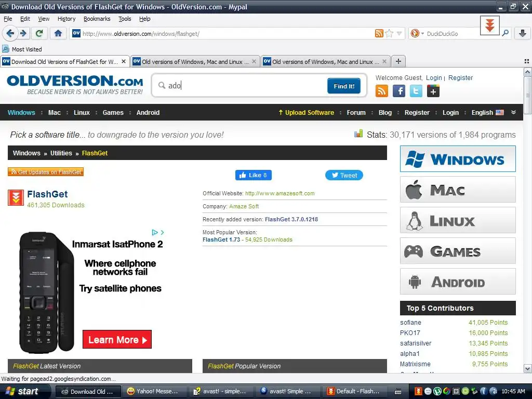The height and width of the screenshot is (399, 532).
Task: Click the search magnifier in browser search box
Action: tap(505, 33)
